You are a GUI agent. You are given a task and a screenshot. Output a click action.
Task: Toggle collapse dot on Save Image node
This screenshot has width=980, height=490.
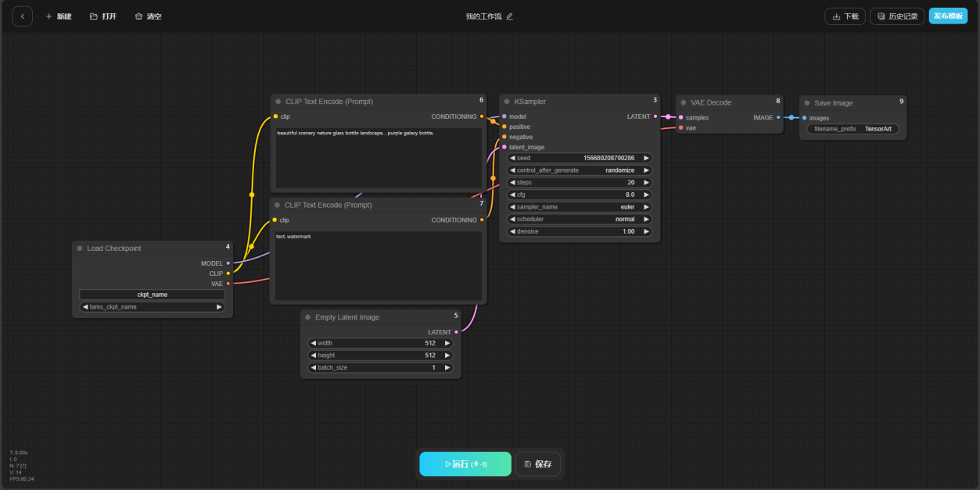(x=806, y=103)
